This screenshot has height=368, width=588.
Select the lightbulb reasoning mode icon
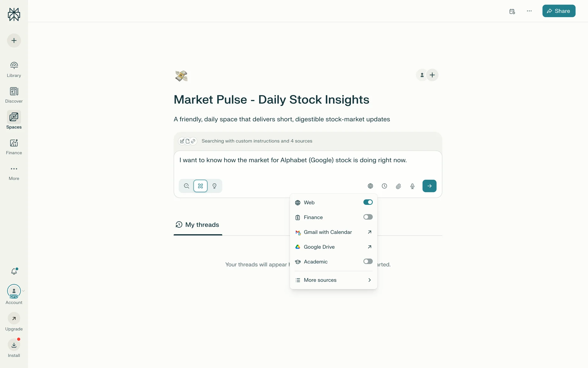click(214, 186)
